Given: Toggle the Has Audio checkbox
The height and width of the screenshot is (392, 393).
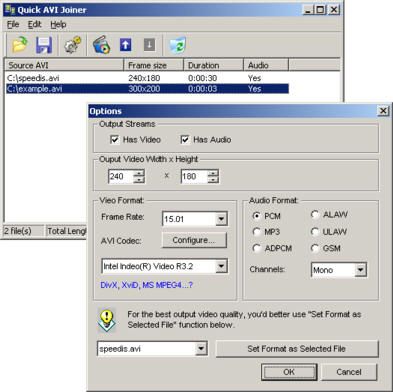Looking at the screenshot, I should [185, 140].
